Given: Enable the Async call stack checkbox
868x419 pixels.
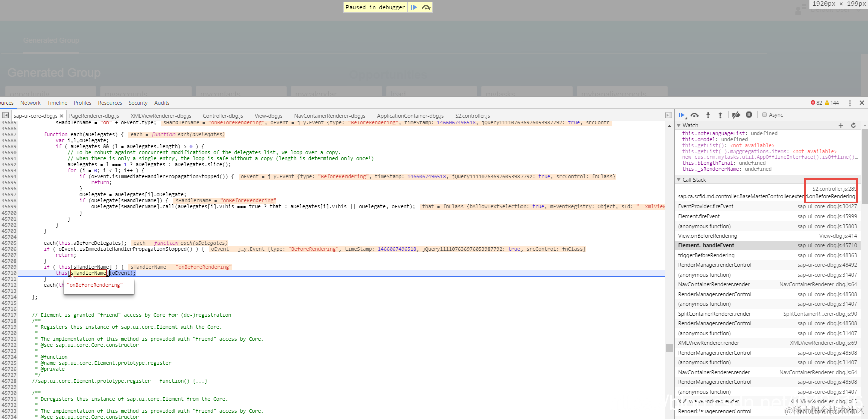Looking at the screenshot, I should coord(765,115).
